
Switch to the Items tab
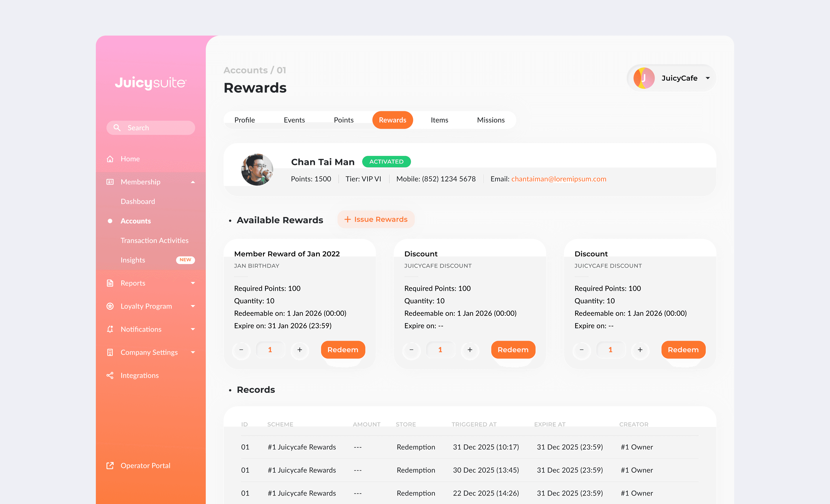(x=439, y=120)
